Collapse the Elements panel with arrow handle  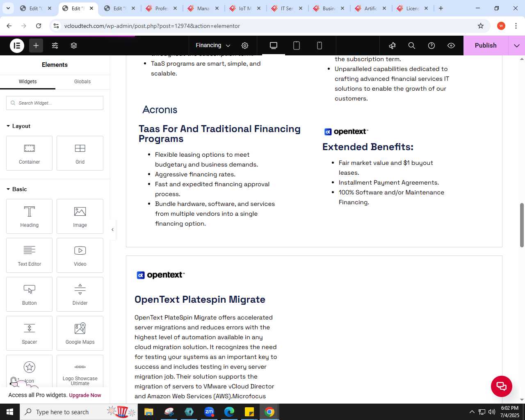pos(112,230)
